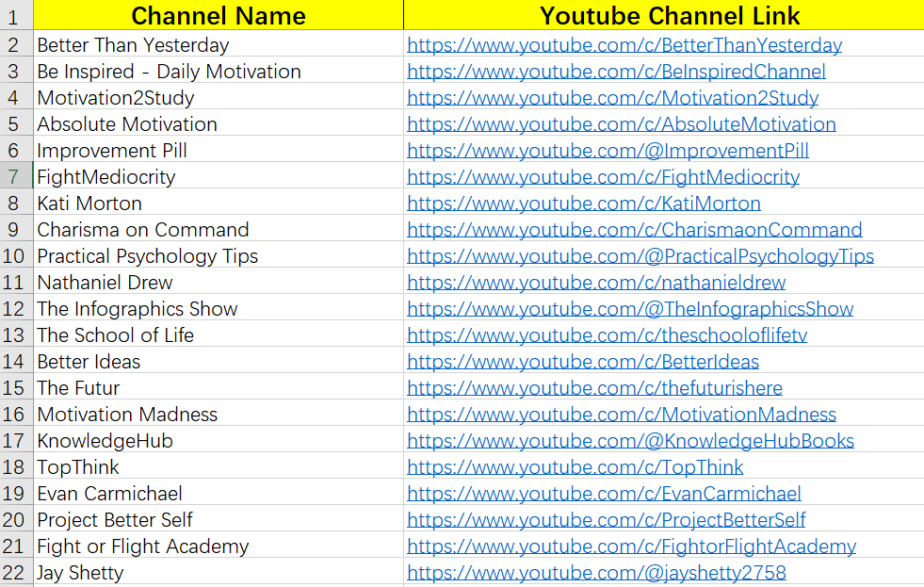
Task: Select row 20 via its row header
Action: tap(17, 518)
